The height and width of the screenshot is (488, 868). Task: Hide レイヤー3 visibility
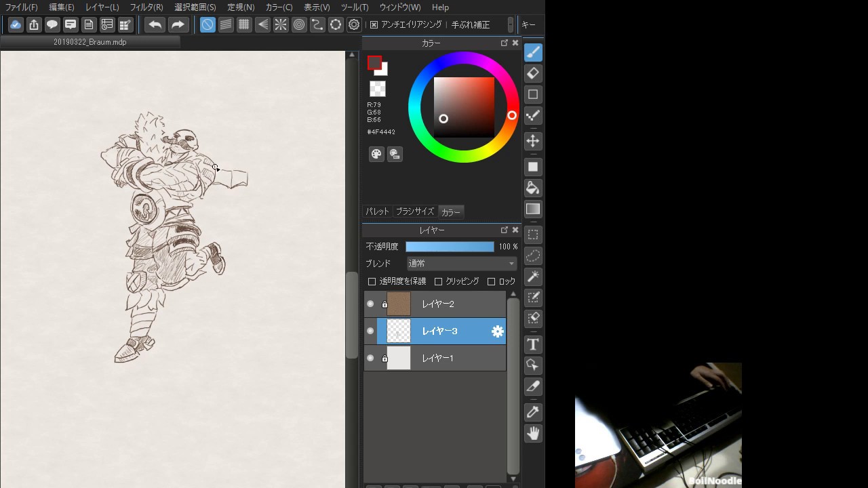[x=370, y=331]
